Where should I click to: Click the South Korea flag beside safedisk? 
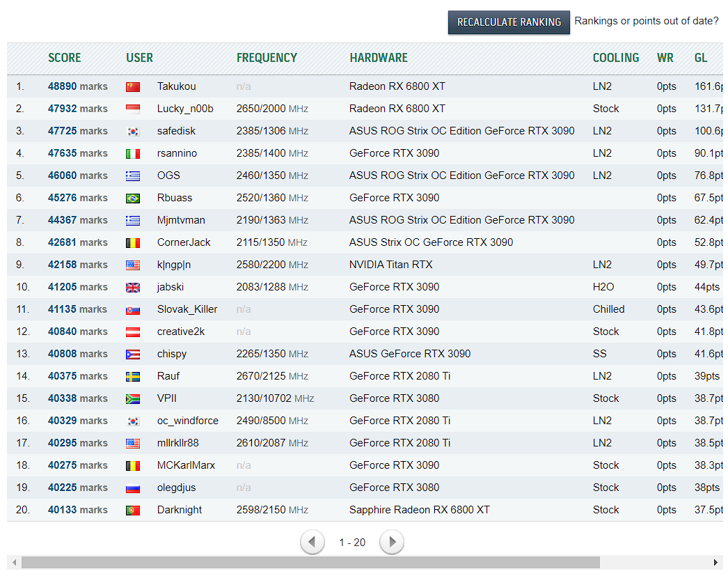click(x=133, y=132)
